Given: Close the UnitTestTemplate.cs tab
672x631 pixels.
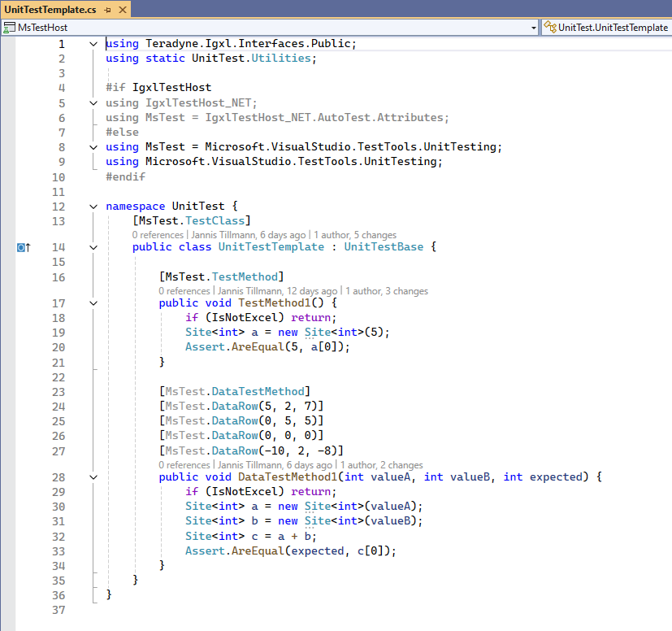Looking at the screenshot, I should point(123,10).
